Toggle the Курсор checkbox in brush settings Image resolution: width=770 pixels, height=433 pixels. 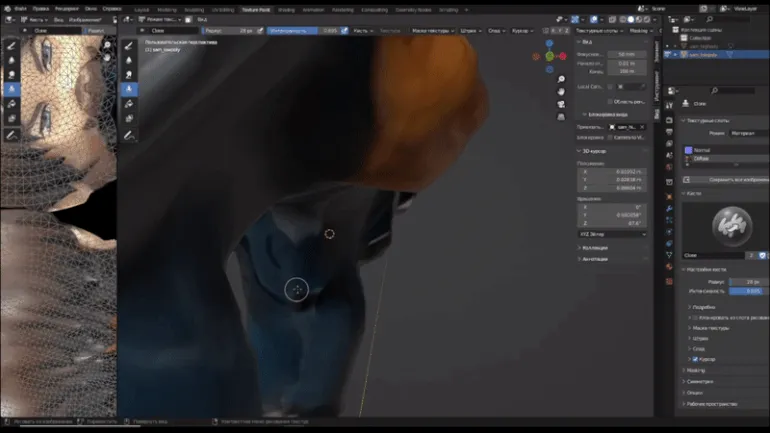click(x=696, y=359)
